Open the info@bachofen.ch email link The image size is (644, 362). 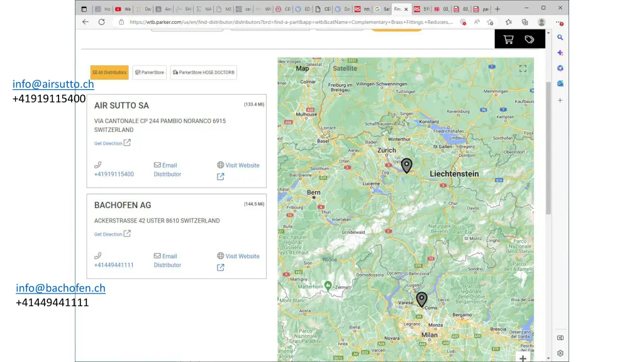pos(60,288)
